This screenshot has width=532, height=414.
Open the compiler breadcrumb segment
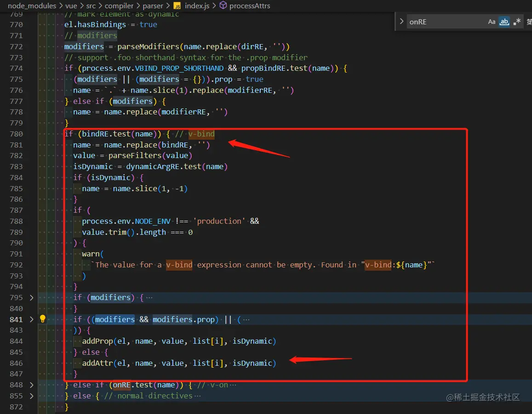tap(119, 6)
